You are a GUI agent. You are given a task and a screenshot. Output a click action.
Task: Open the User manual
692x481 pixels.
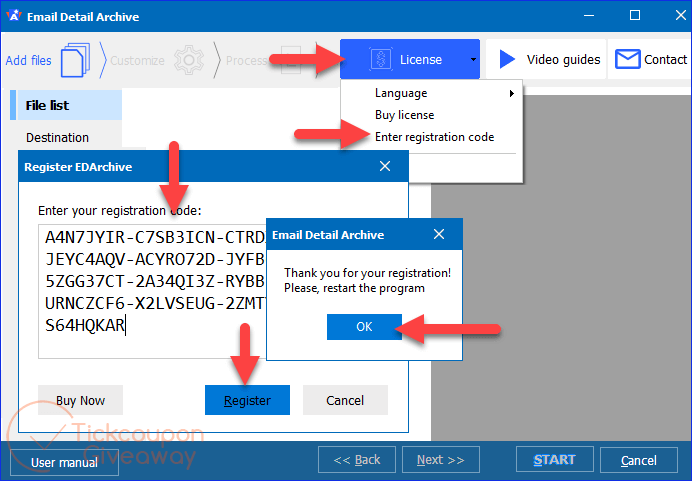(64, 462)
